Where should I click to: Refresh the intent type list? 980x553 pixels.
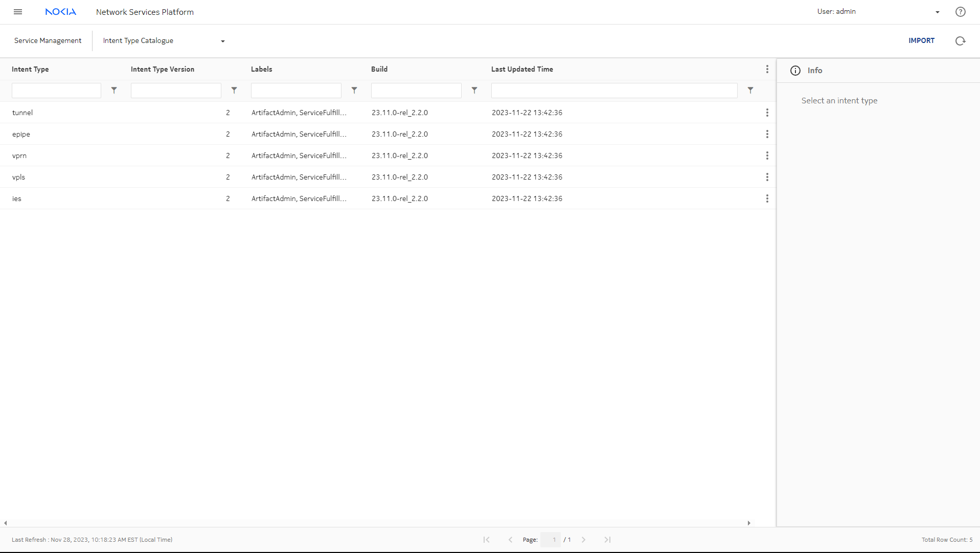pos(960,41)
